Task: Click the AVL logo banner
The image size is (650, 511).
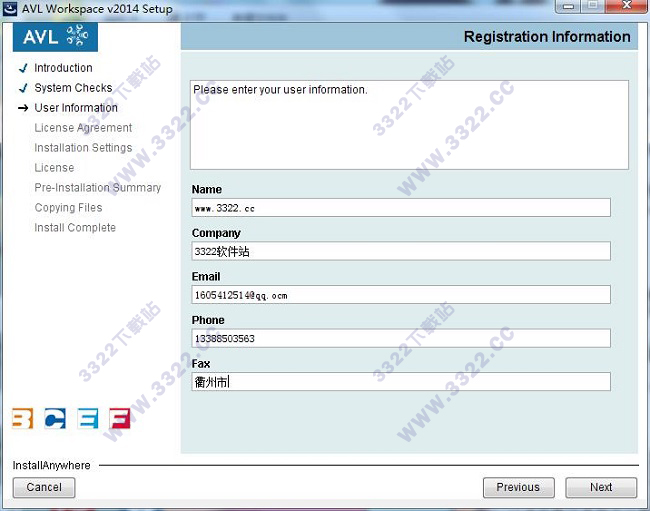Action: [55, 37]
